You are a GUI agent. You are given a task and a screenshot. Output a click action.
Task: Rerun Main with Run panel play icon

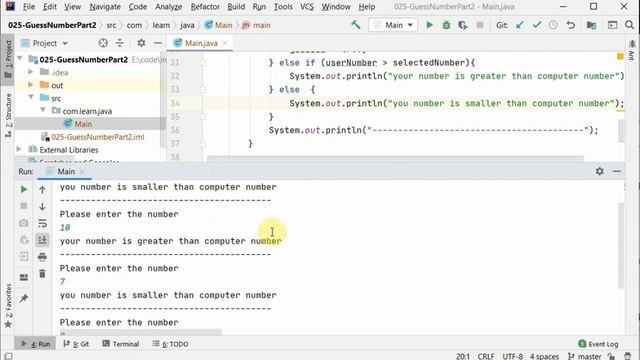click(24, 189)
